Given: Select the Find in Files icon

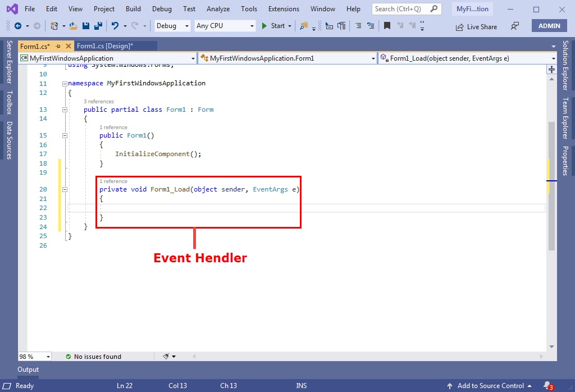Looking at the screenshot, I should coord(304,26).
